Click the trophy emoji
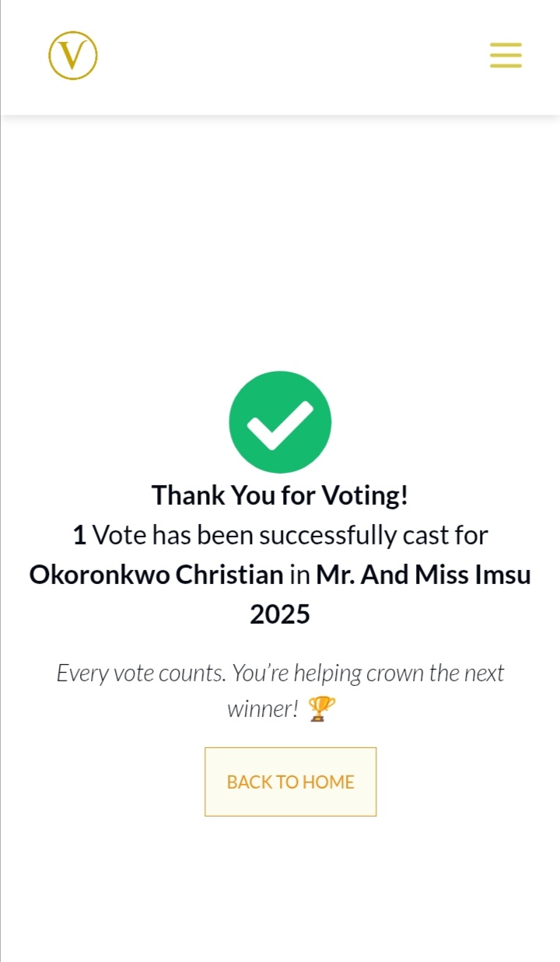This screenshot has width=560, height=962. [x=322, y=708]
